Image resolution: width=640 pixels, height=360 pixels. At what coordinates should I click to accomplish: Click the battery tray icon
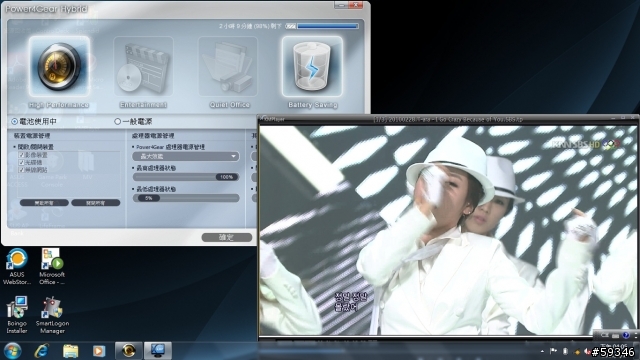click(565, 351)
